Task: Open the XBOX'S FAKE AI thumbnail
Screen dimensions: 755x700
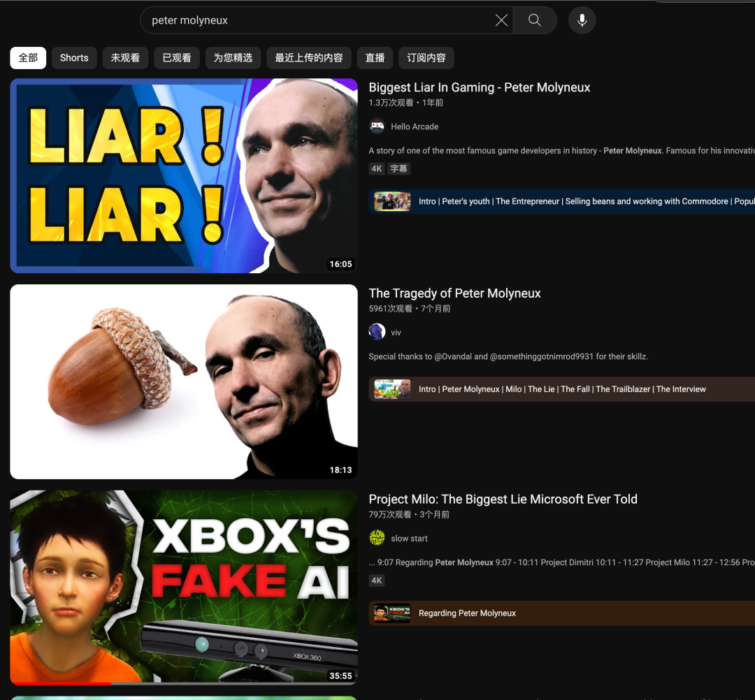Action: (184, 587)
